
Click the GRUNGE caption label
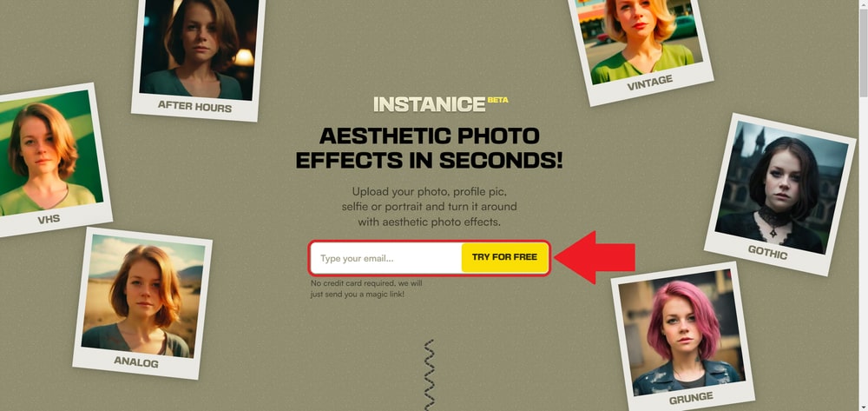coord(691,398)
